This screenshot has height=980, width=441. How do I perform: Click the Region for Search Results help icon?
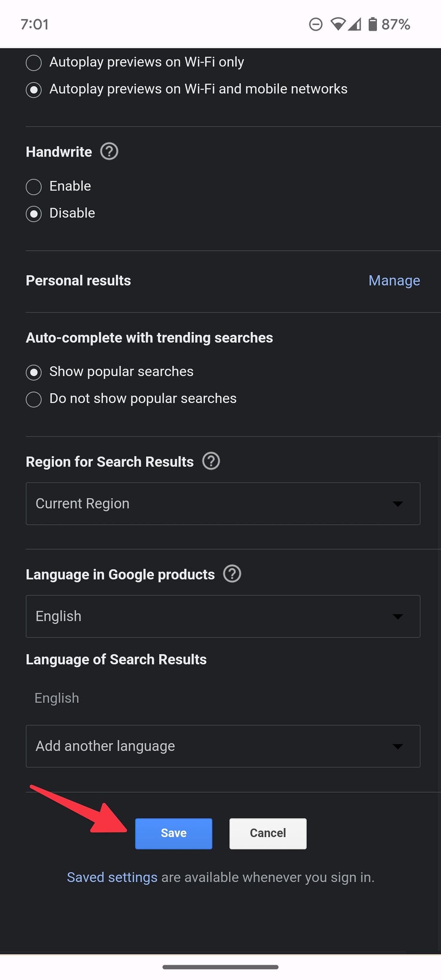tap(211, 461)
